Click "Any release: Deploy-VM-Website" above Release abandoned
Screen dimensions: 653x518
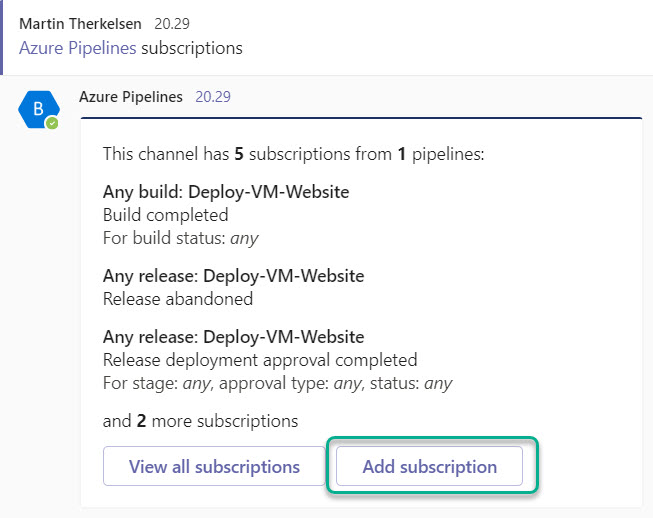click(x=234, y=276)
